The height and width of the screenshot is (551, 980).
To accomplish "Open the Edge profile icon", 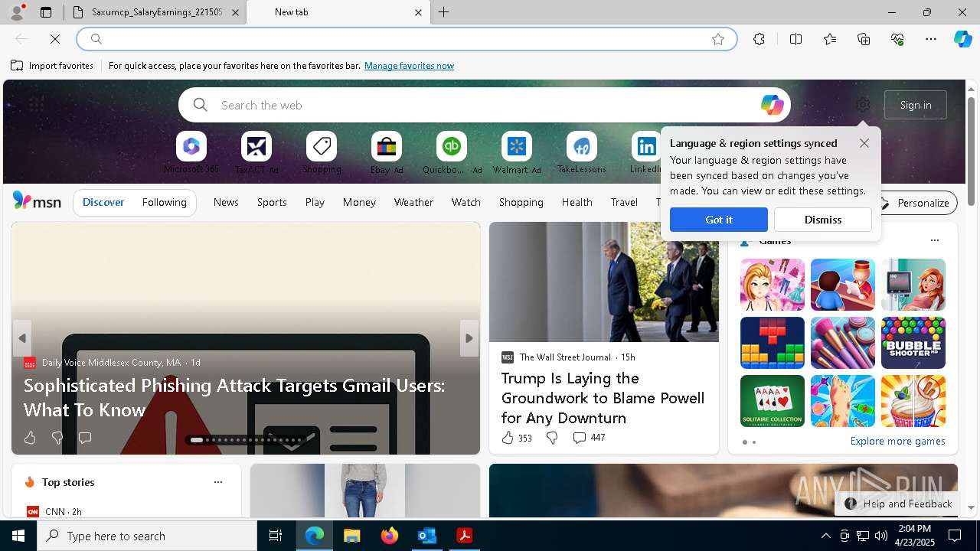I will [x=16, y=12].
